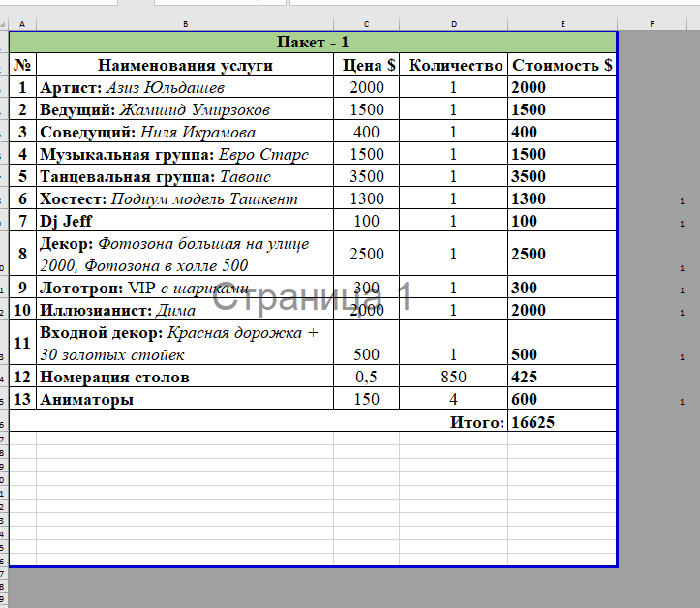Viewport: 700px width, 608px height.
Task: Click the small 1 in column F beside Хостест row
Action: (x=682, y=201)
